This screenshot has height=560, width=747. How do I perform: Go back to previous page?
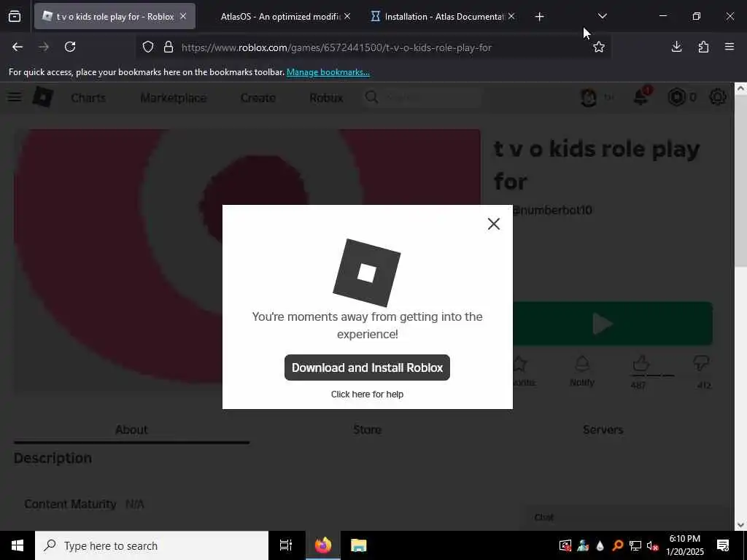pyautogui.click(x=18, y=47)
